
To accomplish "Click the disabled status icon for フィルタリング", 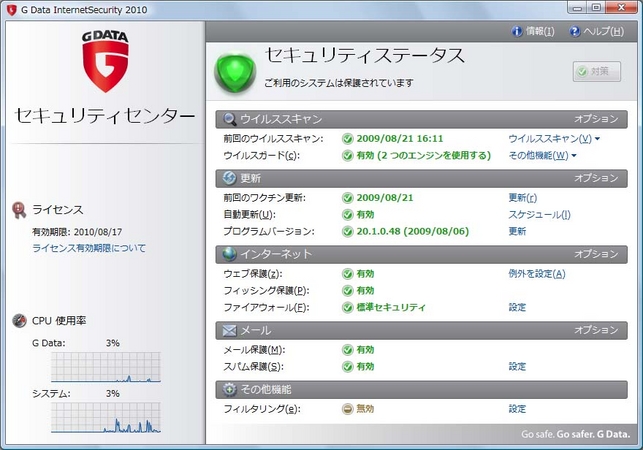I will tap(347, 409).
